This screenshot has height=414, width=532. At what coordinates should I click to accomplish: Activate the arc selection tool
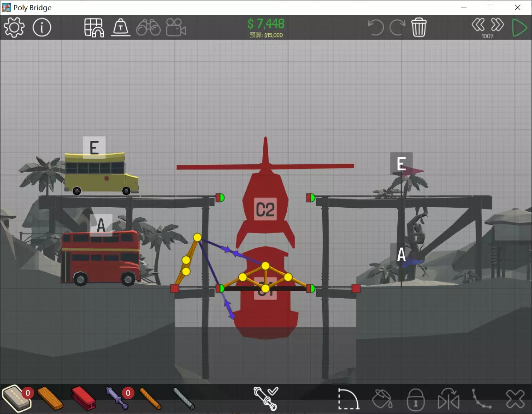coord(349,399)
